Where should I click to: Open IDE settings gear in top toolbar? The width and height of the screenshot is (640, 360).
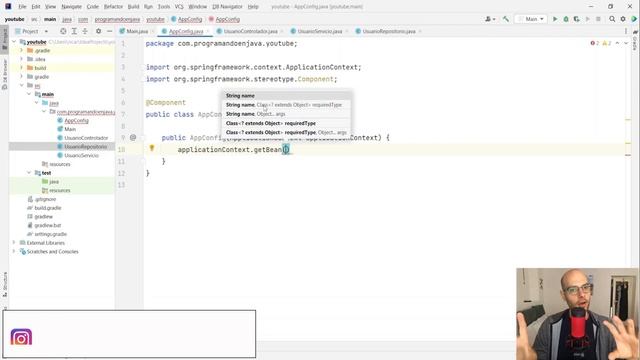pyautogui.click(x=623, y=19)
